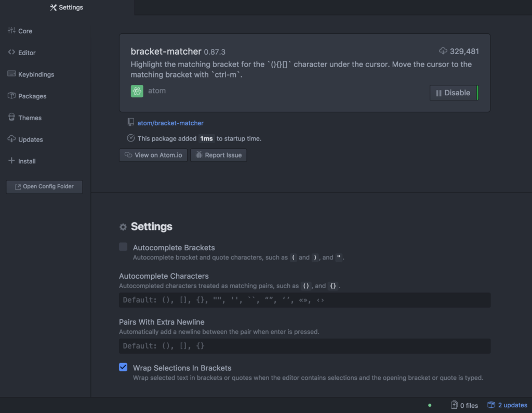532x413 pixels.
Task: Click the package icon beside 2 updates
Action: coord(491,405)
